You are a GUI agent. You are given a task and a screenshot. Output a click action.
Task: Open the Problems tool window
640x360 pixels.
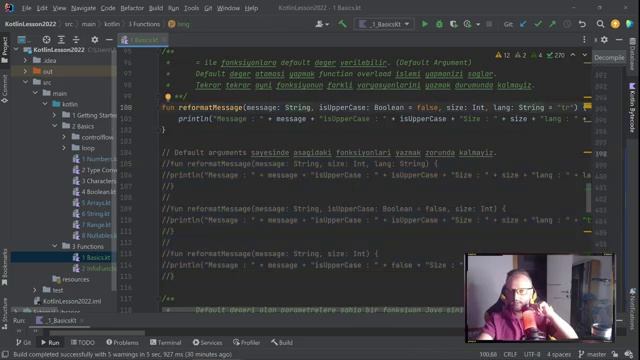click(122, 342)
